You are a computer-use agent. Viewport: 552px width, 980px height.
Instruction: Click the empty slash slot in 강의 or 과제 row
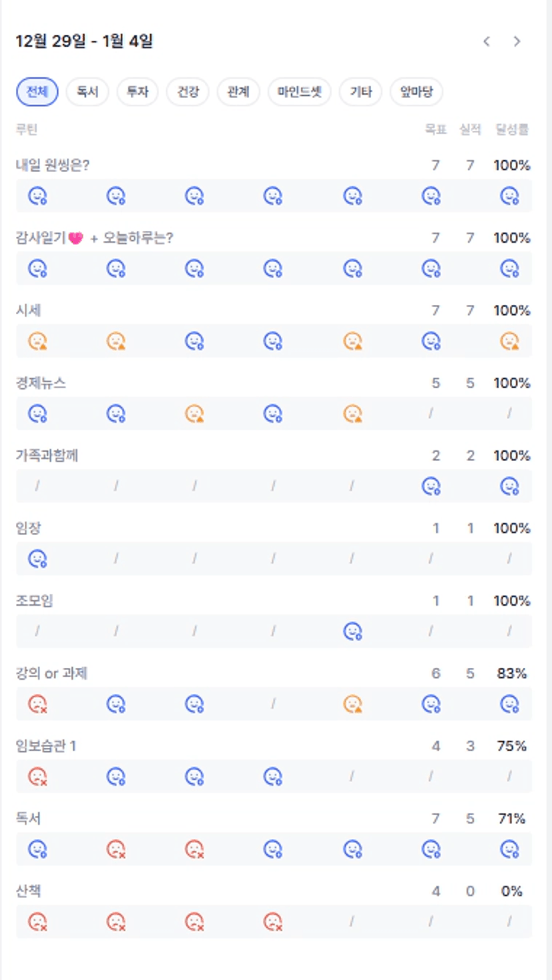coord(274,704)
